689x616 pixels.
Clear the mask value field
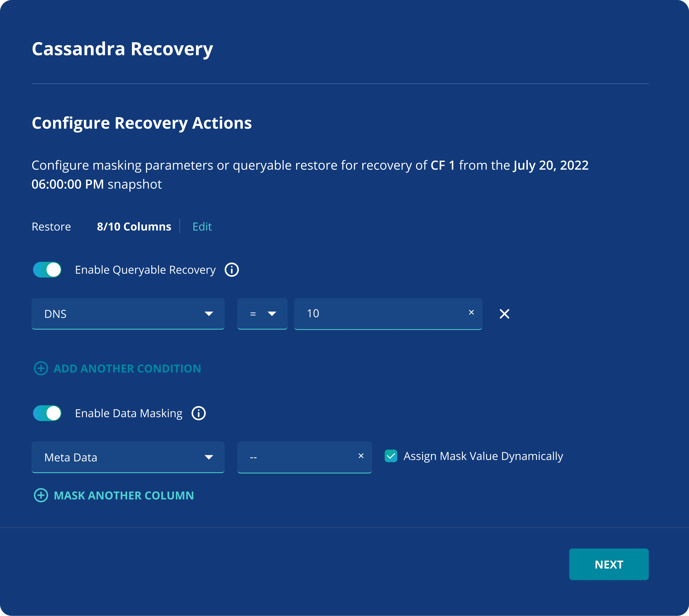point(361,456)
